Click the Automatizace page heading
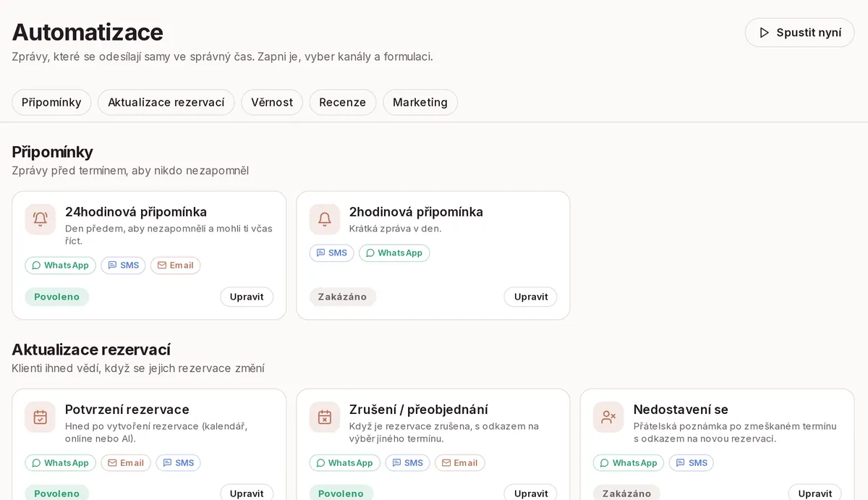The image size is (868, 500). (88, 32)
